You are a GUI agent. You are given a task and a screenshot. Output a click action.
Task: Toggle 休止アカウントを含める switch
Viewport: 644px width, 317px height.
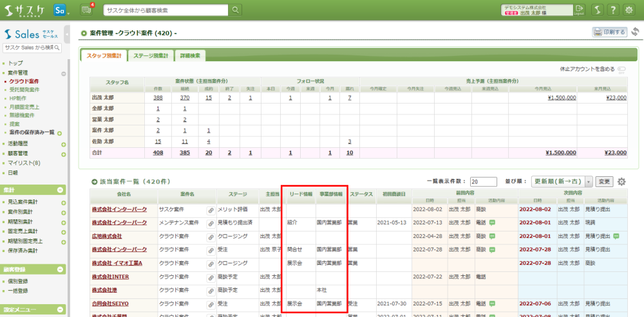coord(621,69)
